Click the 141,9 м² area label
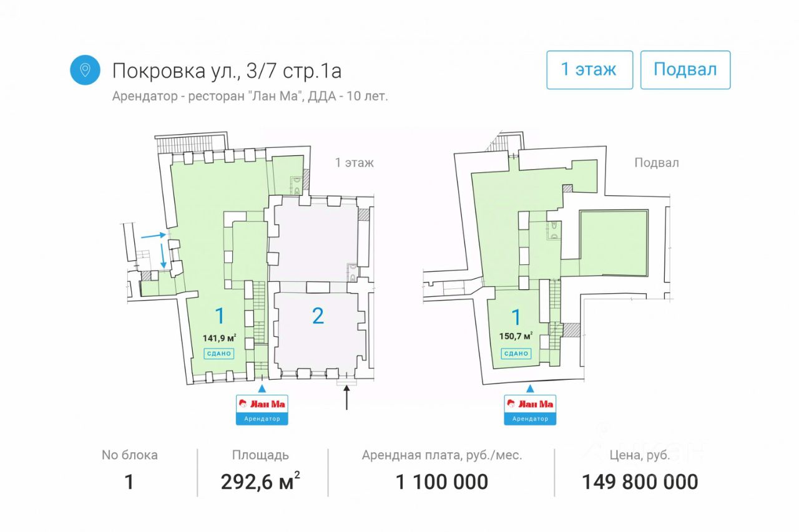Screen dimensions: 799x532 tap(219, 338)
